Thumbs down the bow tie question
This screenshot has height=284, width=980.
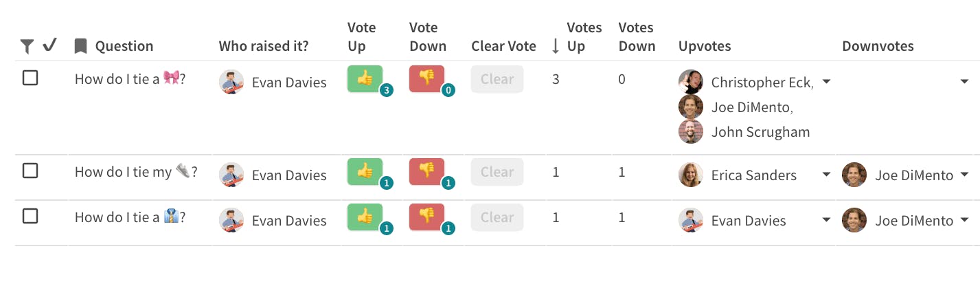[x=426, y=78]
